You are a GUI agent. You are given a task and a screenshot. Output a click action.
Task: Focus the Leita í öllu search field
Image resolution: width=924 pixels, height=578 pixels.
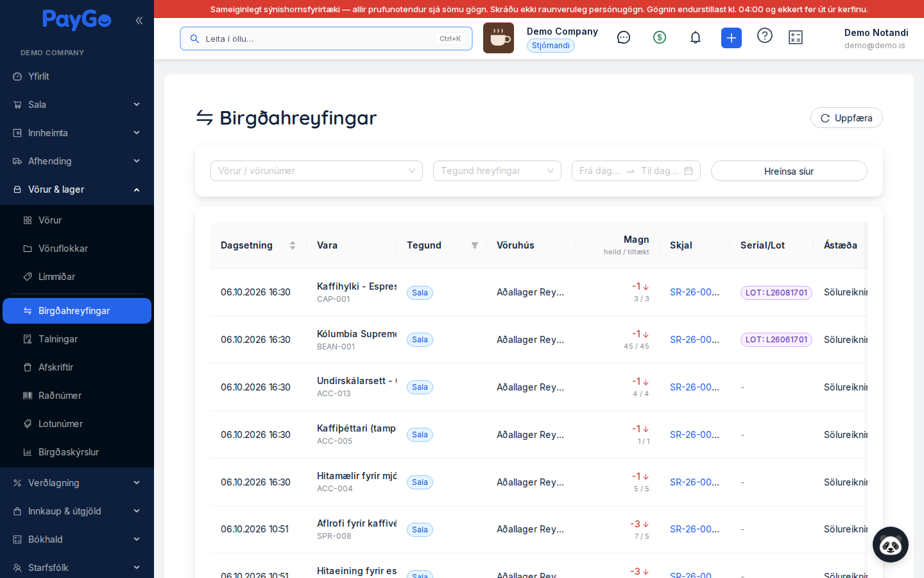point(326,39)
